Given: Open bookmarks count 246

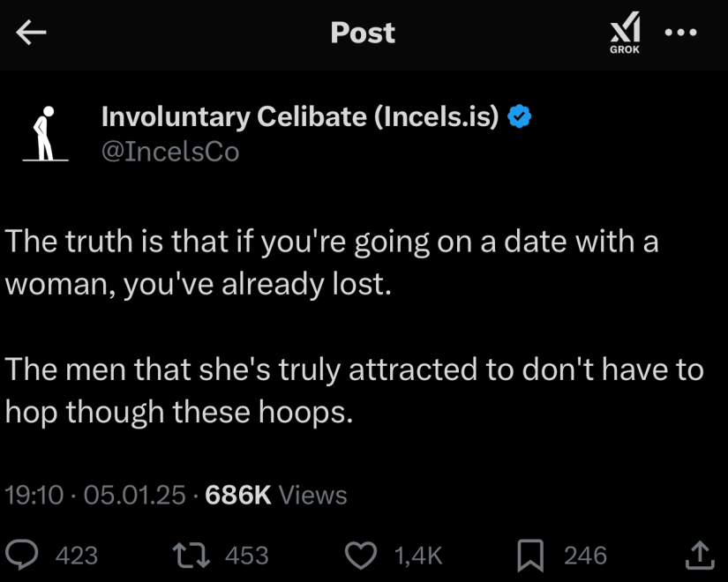Looking at the screenshot, I should [584, 555].
